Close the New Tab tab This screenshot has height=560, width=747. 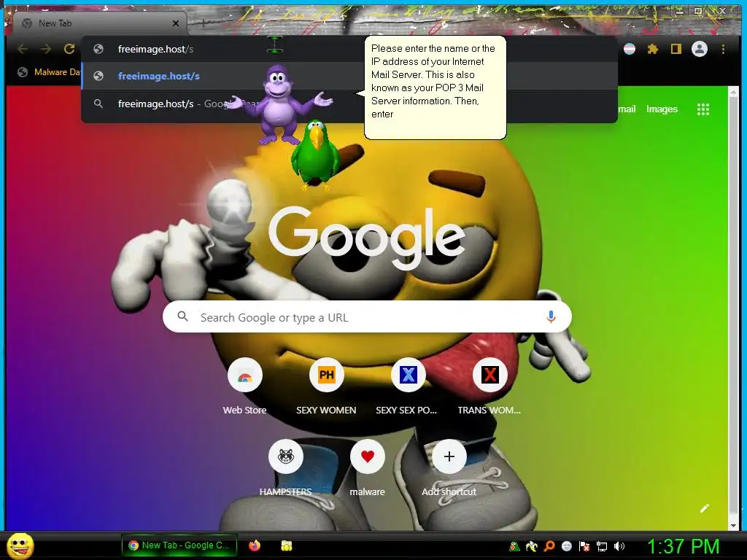pos(176,23)
